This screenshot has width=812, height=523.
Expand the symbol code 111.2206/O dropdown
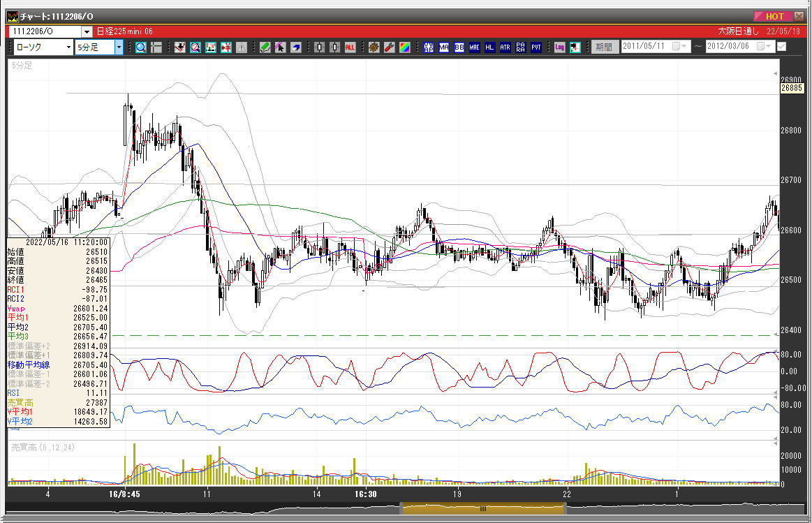click(x=87, y=31)
